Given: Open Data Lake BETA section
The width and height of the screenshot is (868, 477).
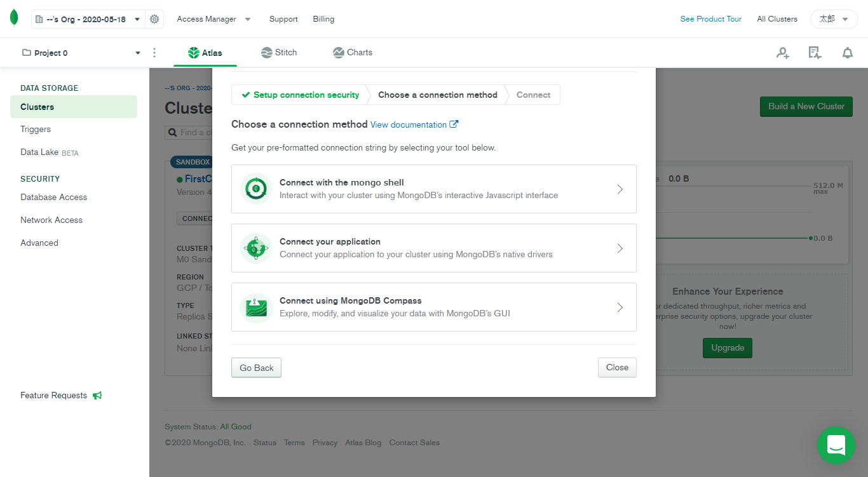Looking at the screenshot, I should tap(50, 152).
